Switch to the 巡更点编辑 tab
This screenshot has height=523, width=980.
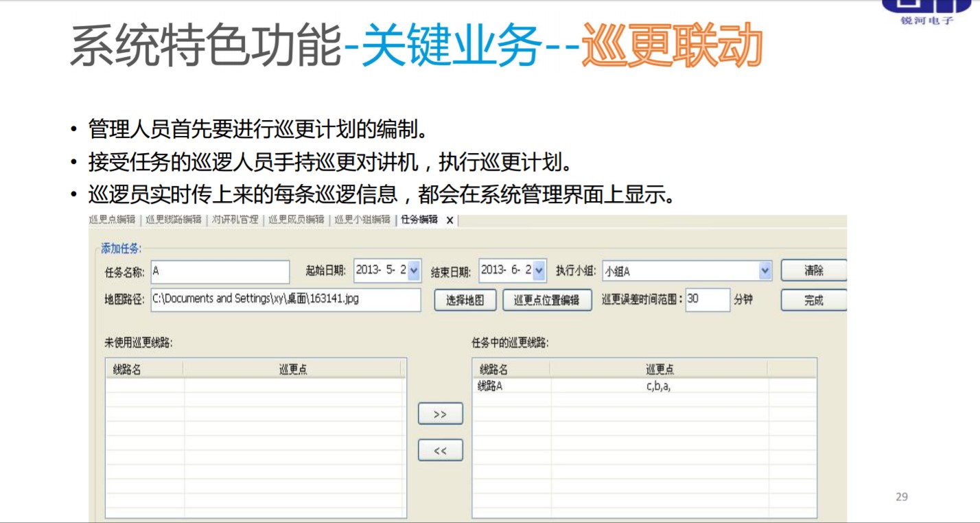pos(113,220)
